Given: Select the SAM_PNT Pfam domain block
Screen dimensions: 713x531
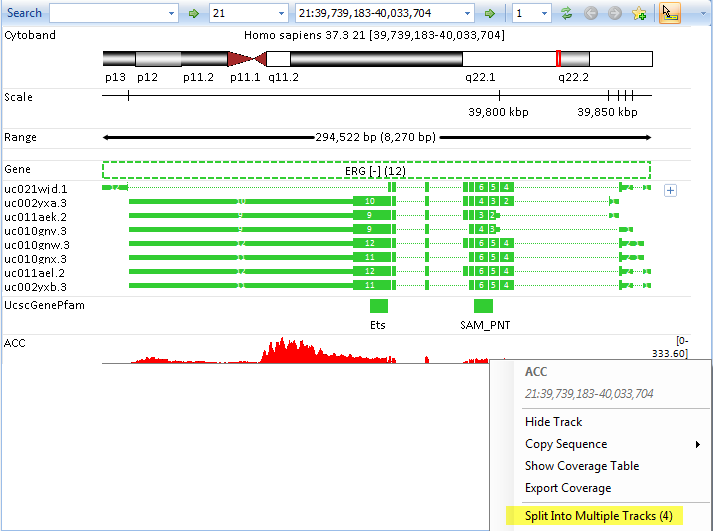Looking at the screenshot, I should tap(483, 306).
